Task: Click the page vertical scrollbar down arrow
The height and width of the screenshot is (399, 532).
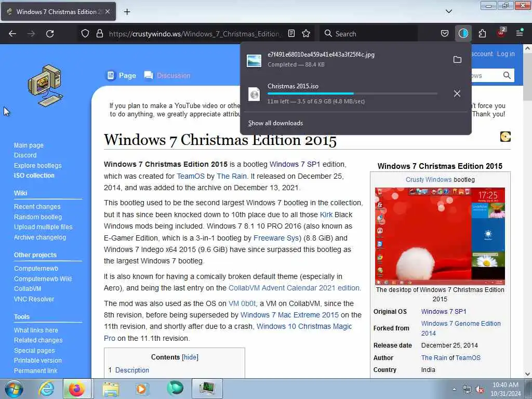Action: 527,374
